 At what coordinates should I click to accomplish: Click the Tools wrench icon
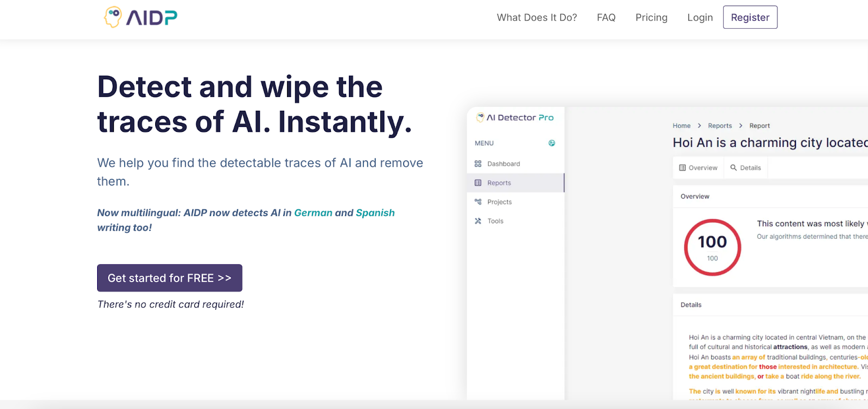click(x=478, y=221)
